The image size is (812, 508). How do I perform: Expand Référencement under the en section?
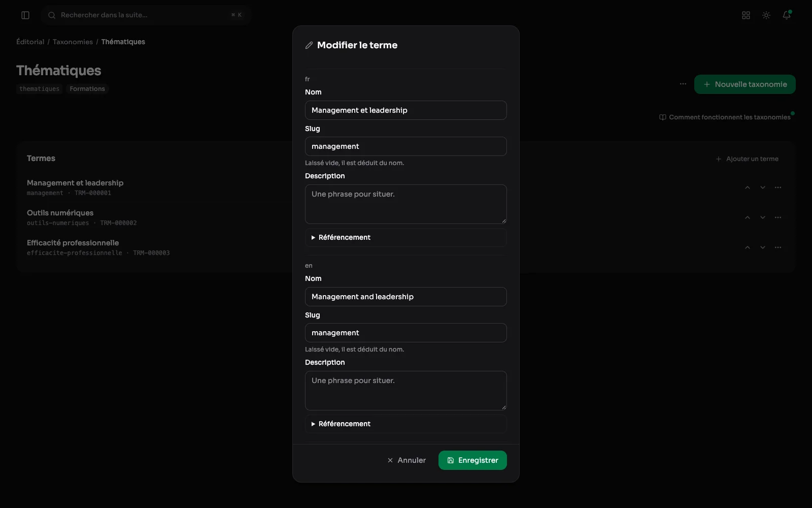pos(406,424)
